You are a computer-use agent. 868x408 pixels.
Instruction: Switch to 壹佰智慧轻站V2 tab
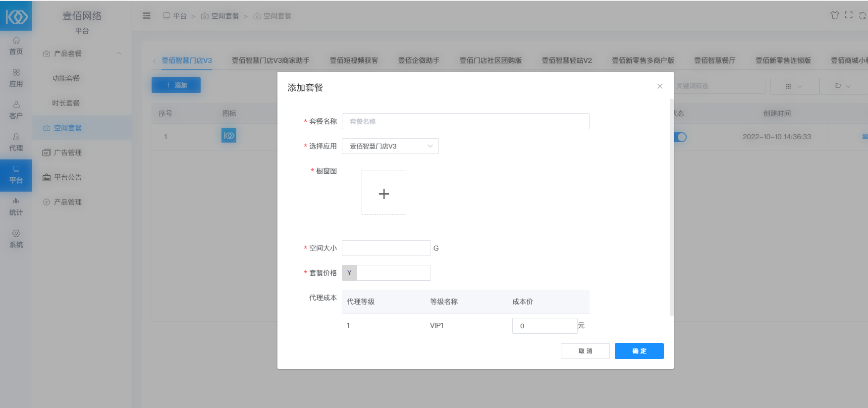[x=567, y=60]
